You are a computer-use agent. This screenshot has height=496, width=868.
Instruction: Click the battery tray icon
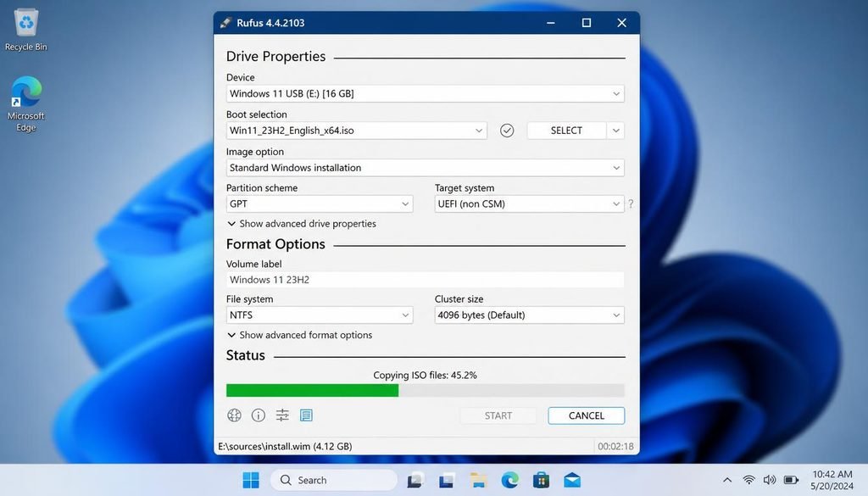791,480
